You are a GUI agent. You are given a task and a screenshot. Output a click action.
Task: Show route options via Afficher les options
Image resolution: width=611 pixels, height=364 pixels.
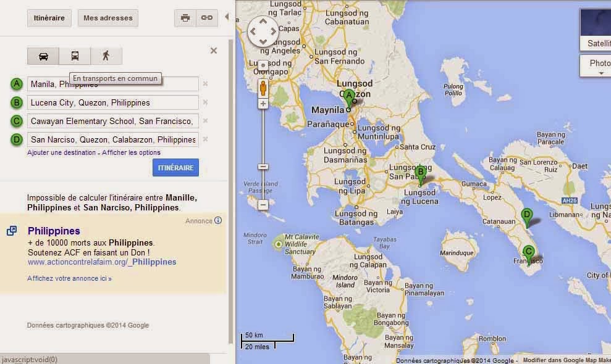(131, 152)
